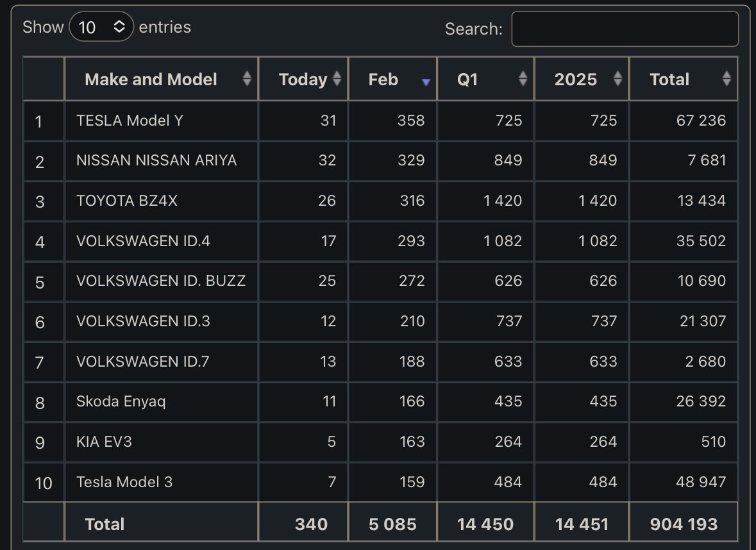Click the Today column header label
The image size is (756, 550).
click(303, 79)
